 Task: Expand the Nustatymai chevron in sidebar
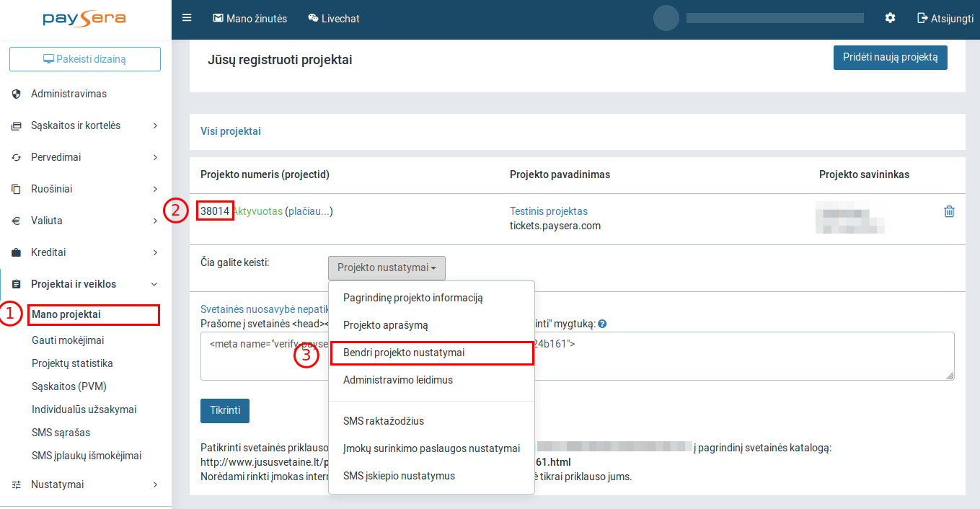click(x=155, y=484)
